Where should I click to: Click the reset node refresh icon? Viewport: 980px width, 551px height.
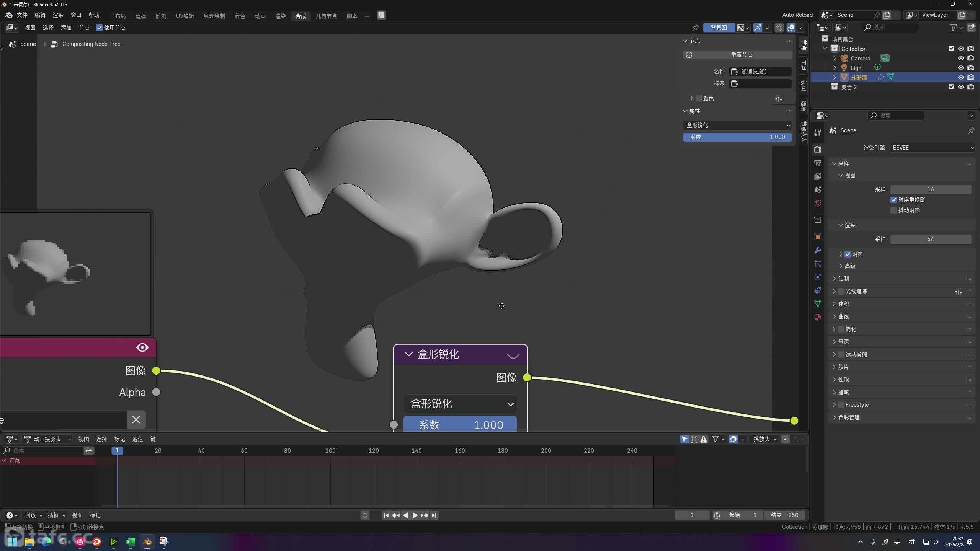[689, 55]
